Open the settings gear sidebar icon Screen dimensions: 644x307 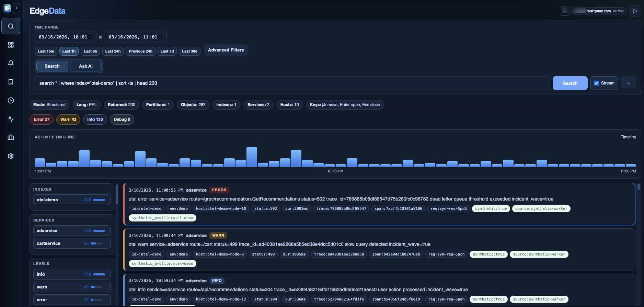pos(11,156)
